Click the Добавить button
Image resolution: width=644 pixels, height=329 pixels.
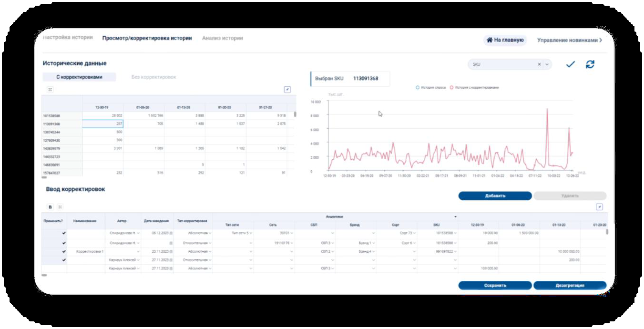tap(495, 196)
